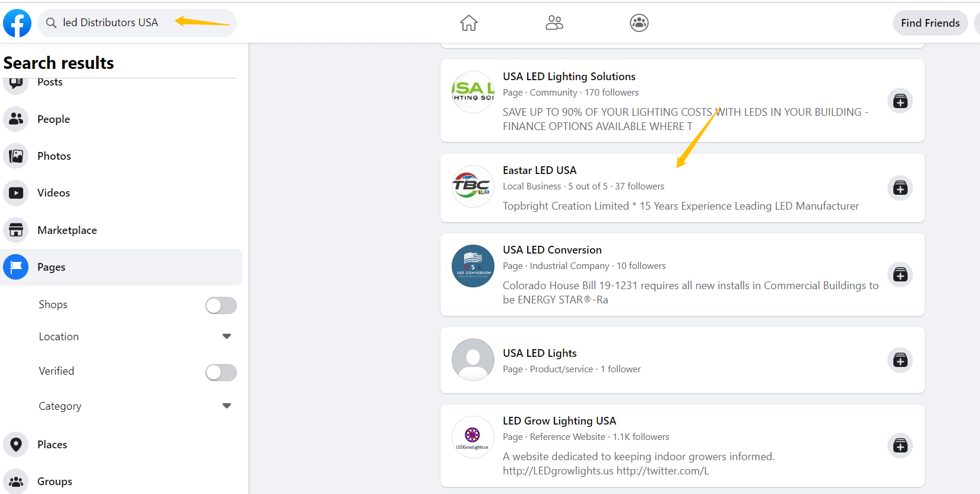Follow USA LED Conversion page button
980x494 pixels.
[900, 275]
